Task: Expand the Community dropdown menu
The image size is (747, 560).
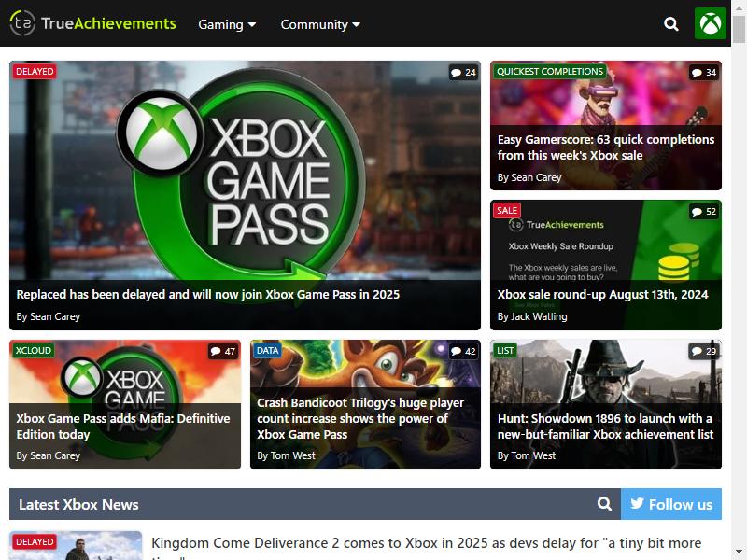Action: point(320,24)
